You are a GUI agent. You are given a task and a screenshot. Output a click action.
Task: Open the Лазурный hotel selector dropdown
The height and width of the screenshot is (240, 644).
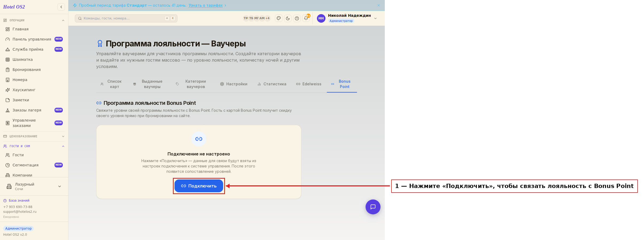click(34, 186)
